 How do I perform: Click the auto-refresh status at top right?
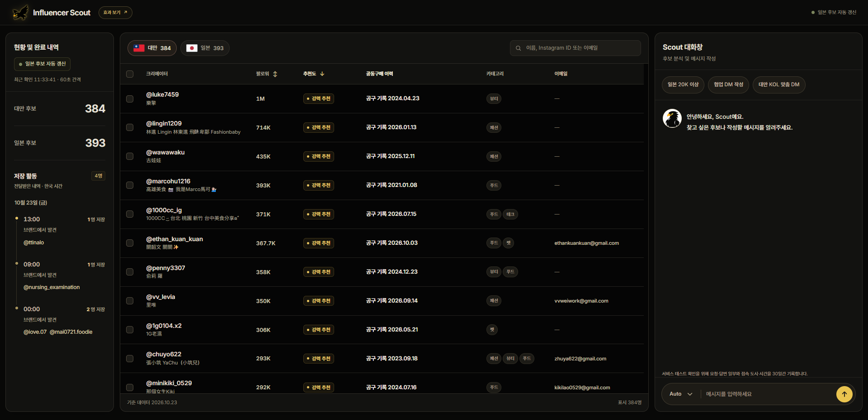[834, 12]
